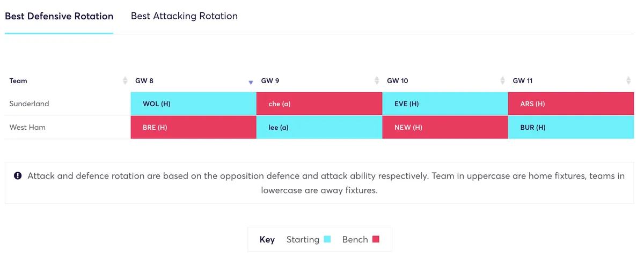This screenshot has height=258, width=644.
Task: Select West Ham's BRE (H) fixture cell
Action: 193,128
